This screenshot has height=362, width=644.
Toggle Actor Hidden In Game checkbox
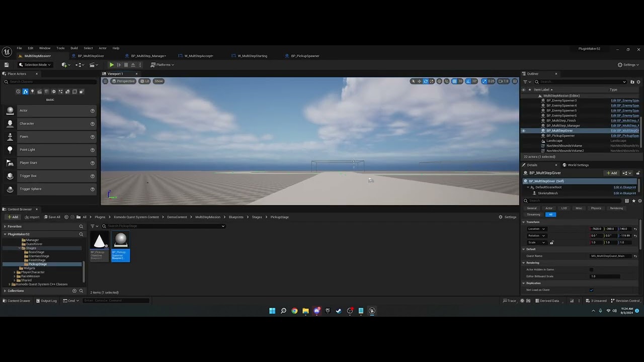(x=591, y=269)
